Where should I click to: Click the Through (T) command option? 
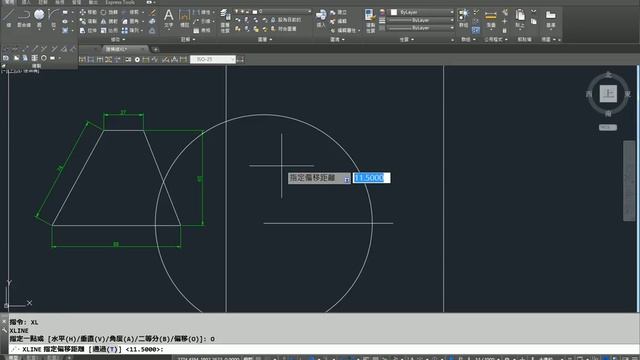tap(105, 349)
